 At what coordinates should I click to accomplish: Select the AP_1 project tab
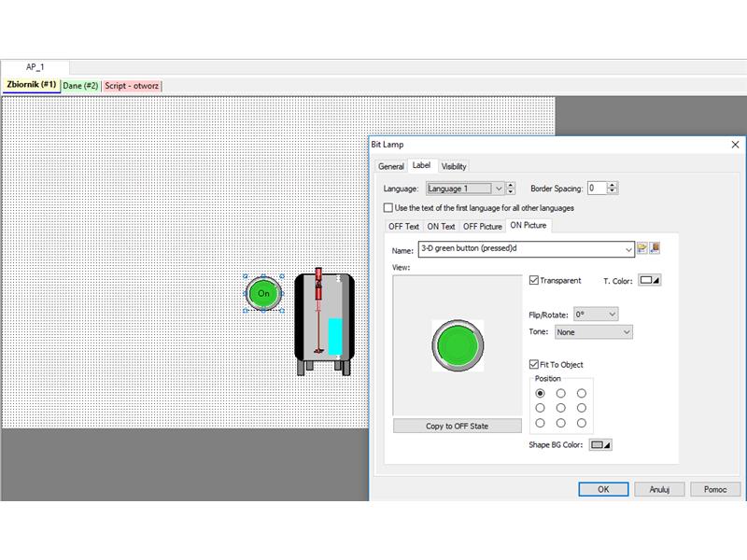pyautogui.click(x=35, y=67)
